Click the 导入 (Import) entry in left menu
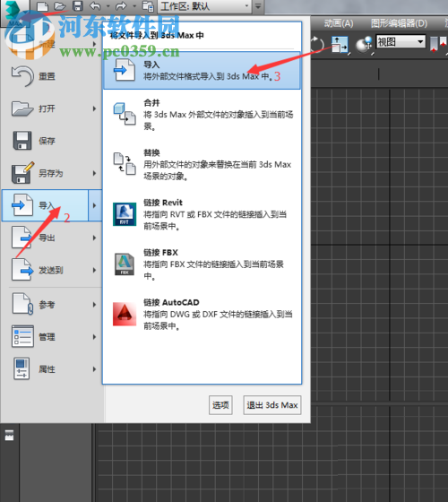This screenshot has height=502, width=448. point(45,205)
